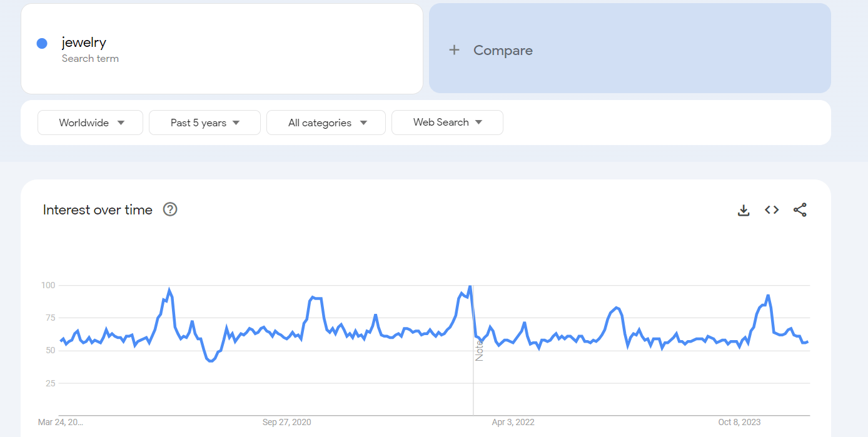
Task: Click the truncated Mar 24 axis label
Action: point(61,422)
